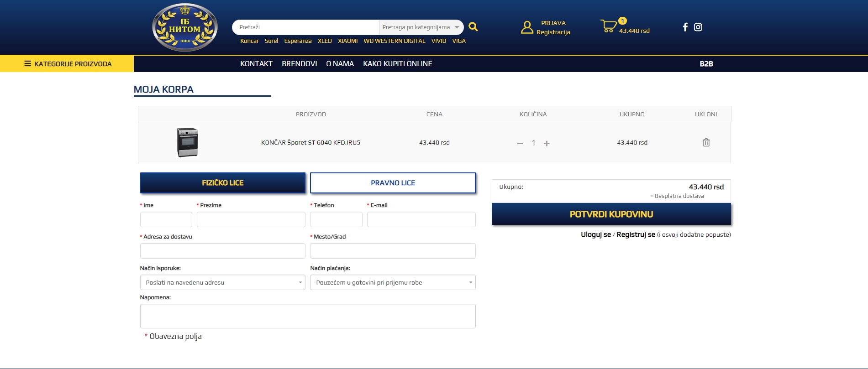Image resolution: width=868 pixels, height=369 pixels.
Task: Click the Prezime input field
Action: (x=251, y=219)
